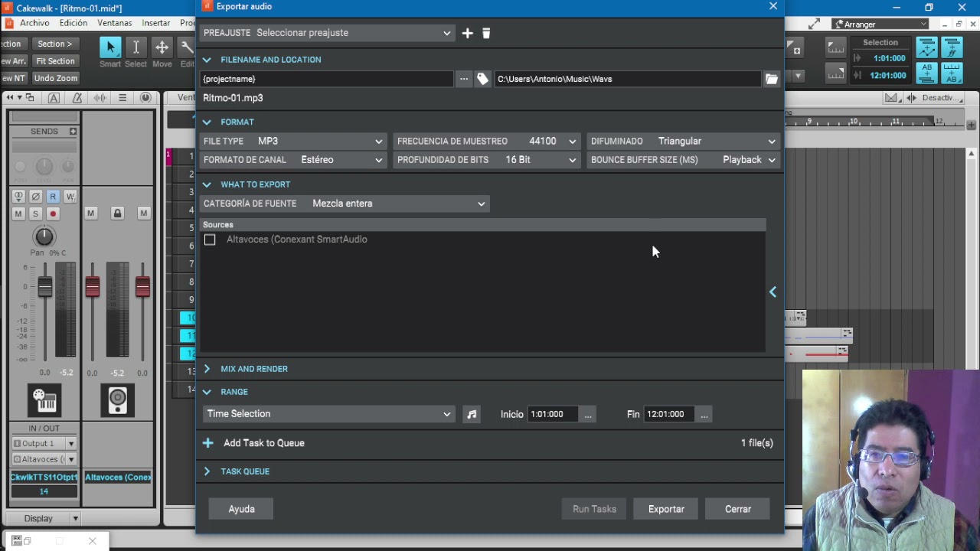Click the Exportar button
The image size is (980, 551).
click(666, 509)
